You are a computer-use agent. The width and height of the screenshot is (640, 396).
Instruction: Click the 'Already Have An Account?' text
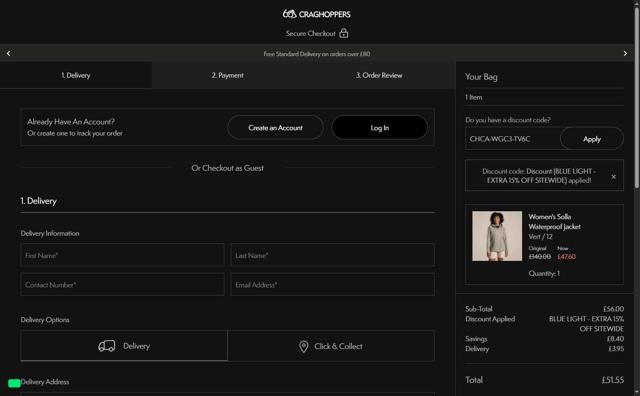click(71, 122)
